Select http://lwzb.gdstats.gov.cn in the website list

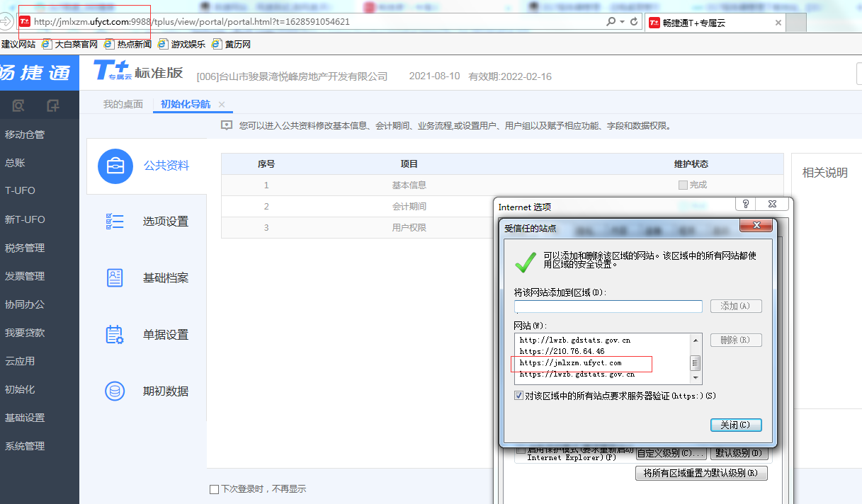point(575,340)
